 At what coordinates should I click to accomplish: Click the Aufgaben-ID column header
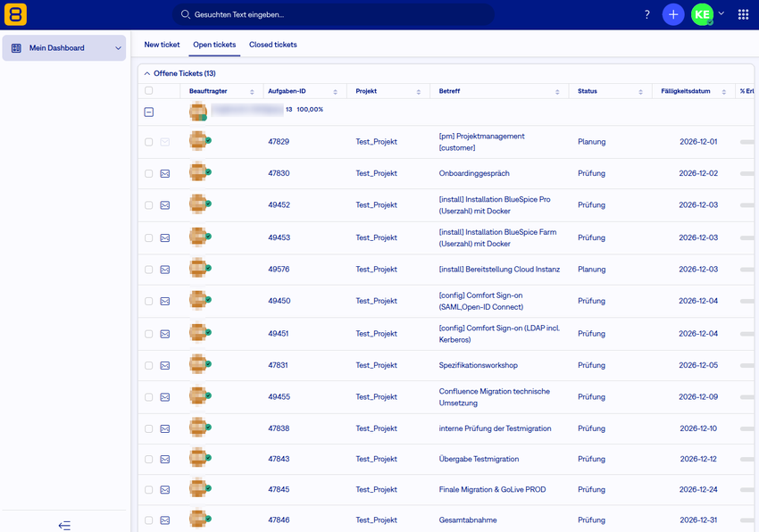pos(287,91)
